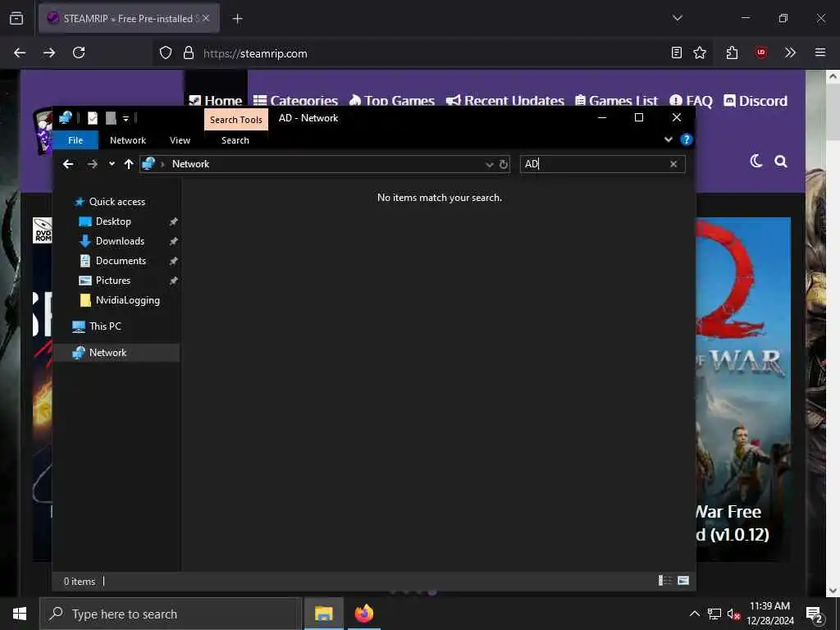Bookmark this page with the star icon
840x630 pixels.
point(700,52)
